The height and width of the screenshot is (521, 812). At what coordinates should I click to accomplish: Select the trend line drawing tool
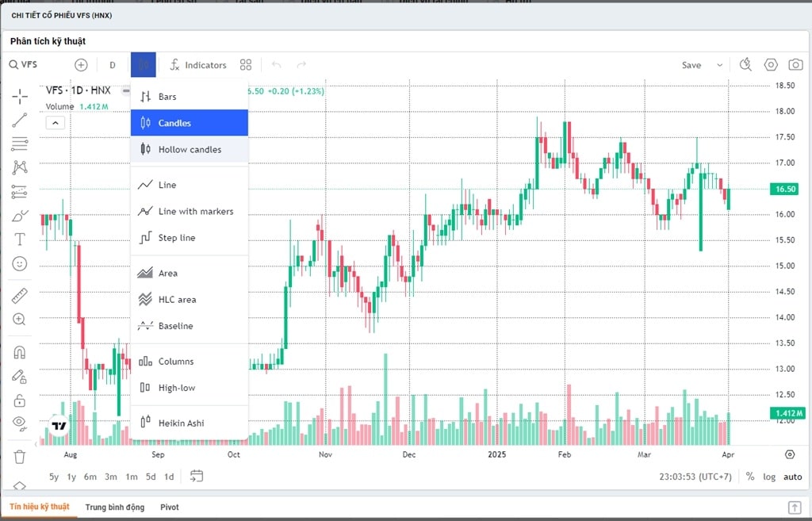pos(20,121)
